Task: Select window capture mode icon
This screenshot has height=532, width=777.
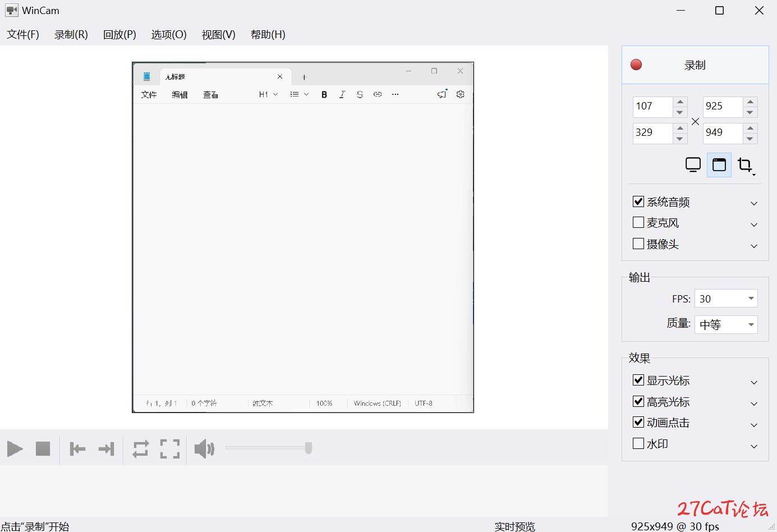Action: [x=719, y=165]
